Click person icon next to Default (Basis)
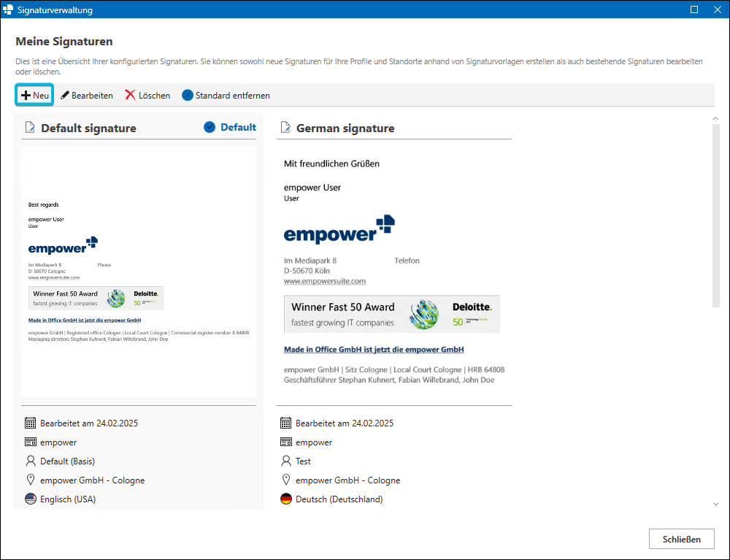The height and width of the screenshot is (560, 730). (x=30, y=461)
